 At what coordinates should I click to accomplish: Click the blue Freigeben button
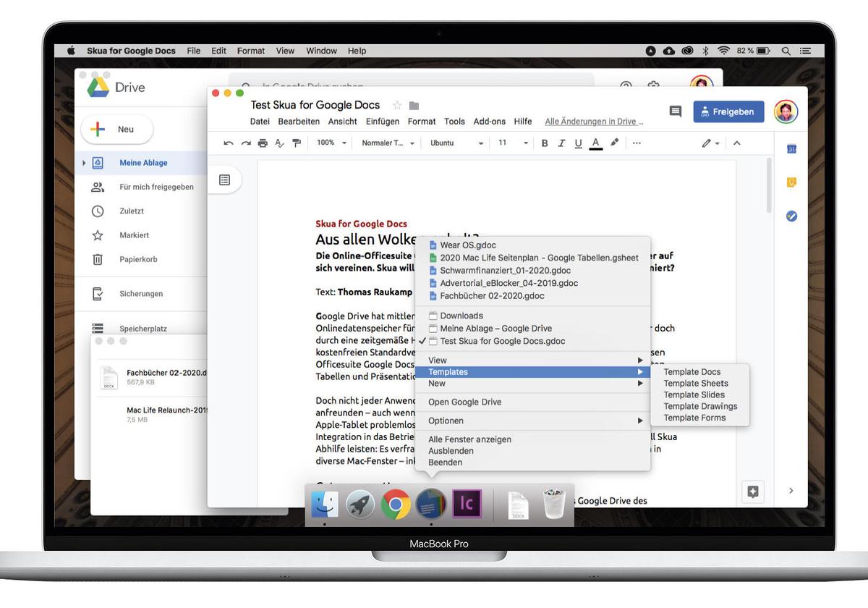pyautogui.click(x=728, y=111)
